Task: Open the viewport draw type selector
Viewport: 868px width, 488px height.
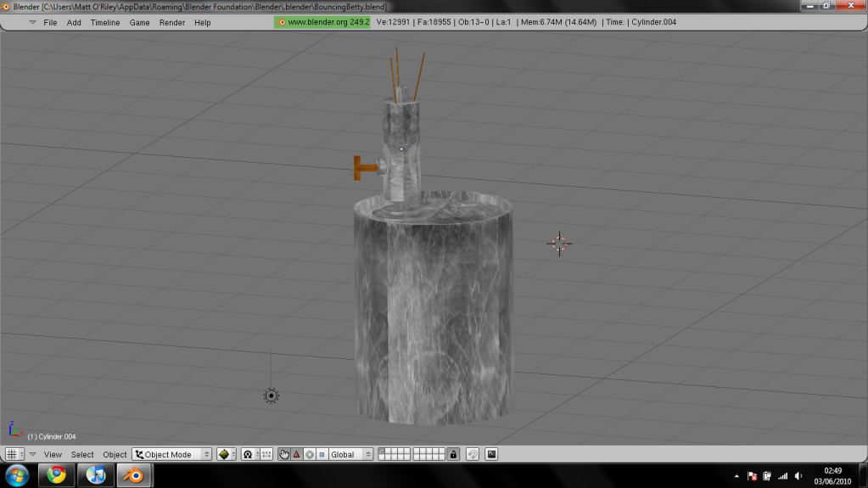Action: point(226,454)
